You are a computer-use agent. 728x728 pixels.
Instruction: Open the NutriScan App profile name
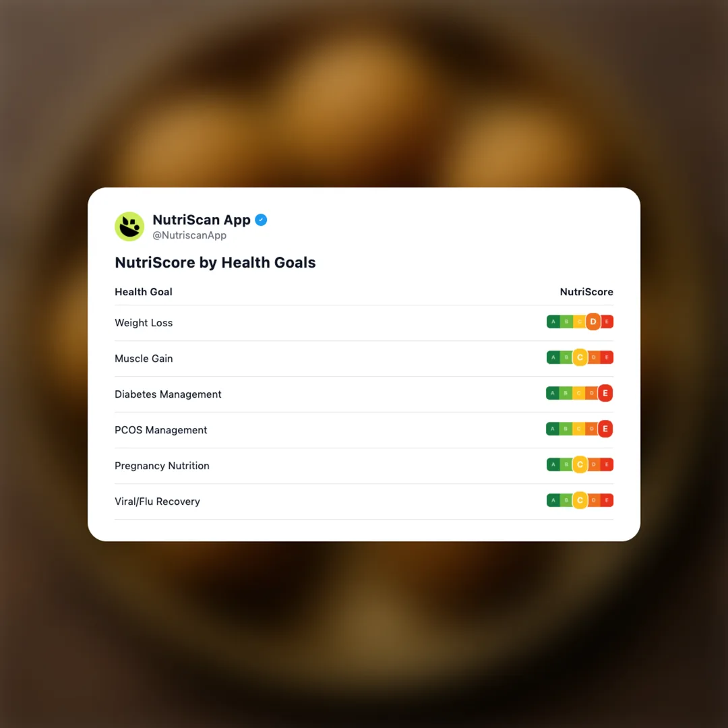pos(202,220)
